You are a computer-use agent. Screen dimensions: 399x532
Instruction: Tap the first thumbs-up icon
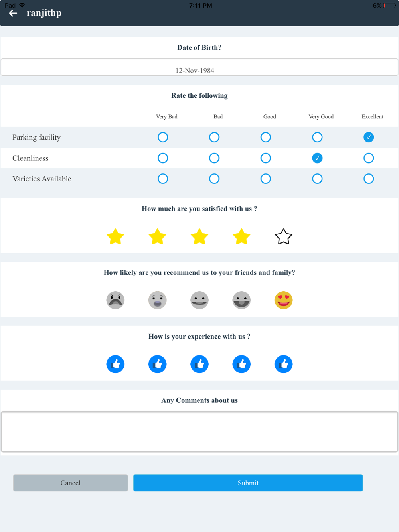pyautogui.click(x=115, y=364)
